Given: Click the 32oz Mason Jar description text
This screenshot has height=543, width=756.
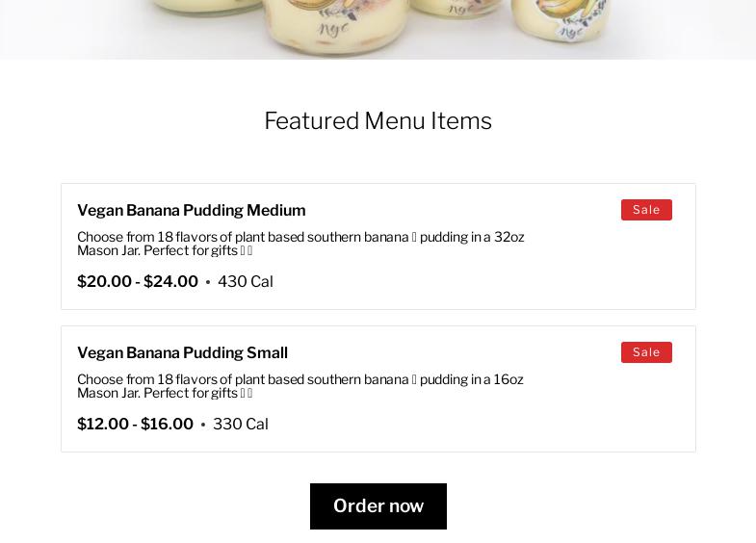Looking at the screenshot, I should 300,244.
